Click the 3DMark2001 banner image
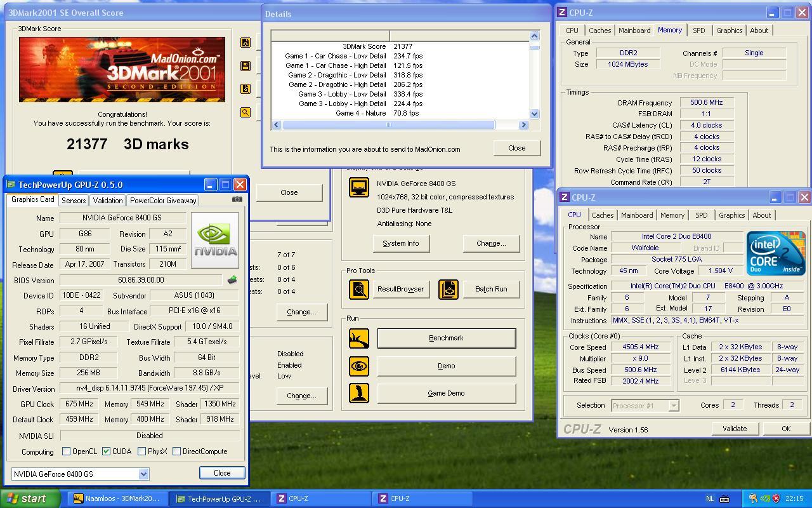 click(122, 69)
